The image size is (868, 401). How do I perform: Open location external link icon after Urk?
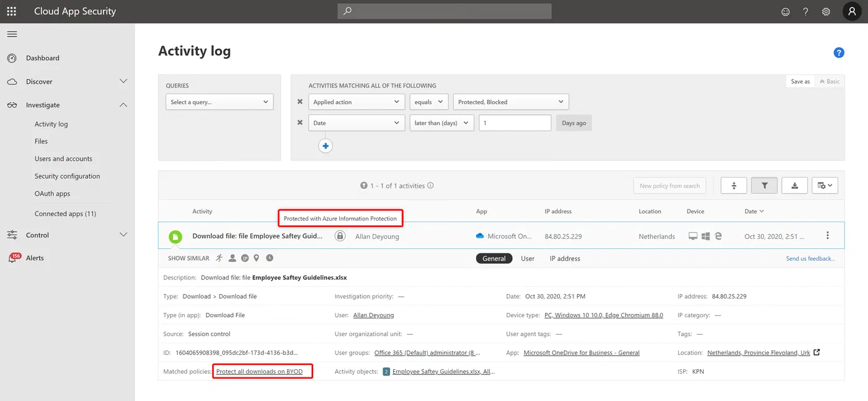817,352
